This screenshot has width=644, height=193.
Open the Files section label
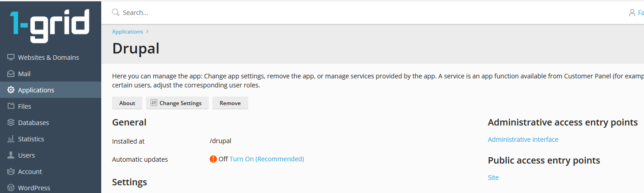pos(24,106)
